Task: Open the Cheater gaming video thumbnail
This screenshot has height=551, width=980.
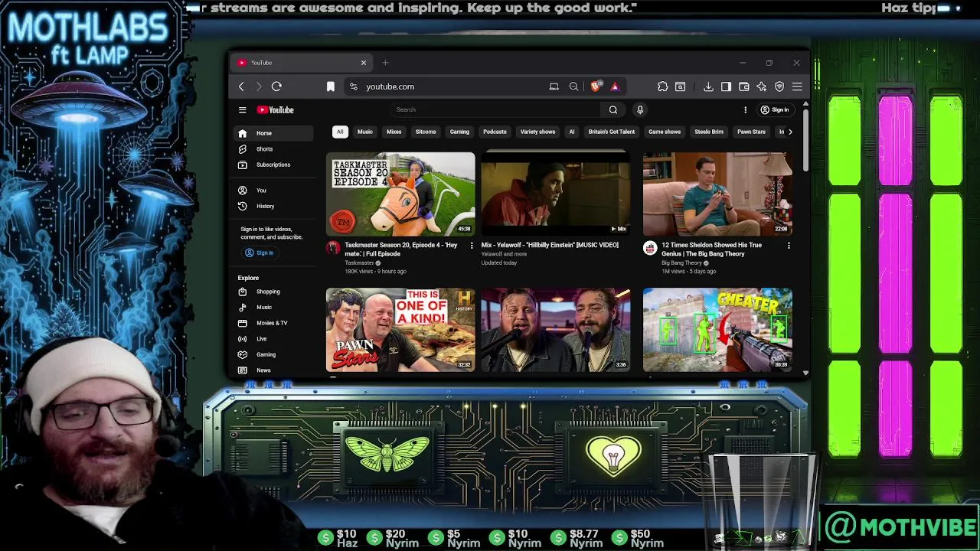Action: pos(717,330)
